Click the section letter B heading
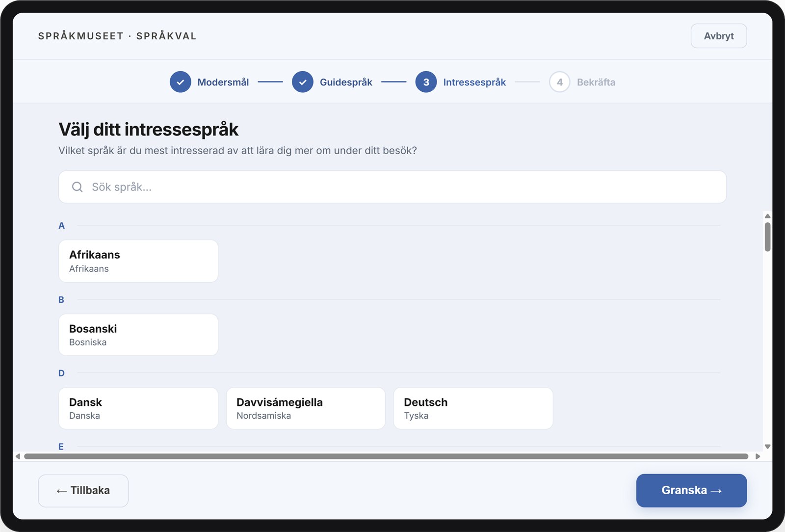 pos(61,299)
